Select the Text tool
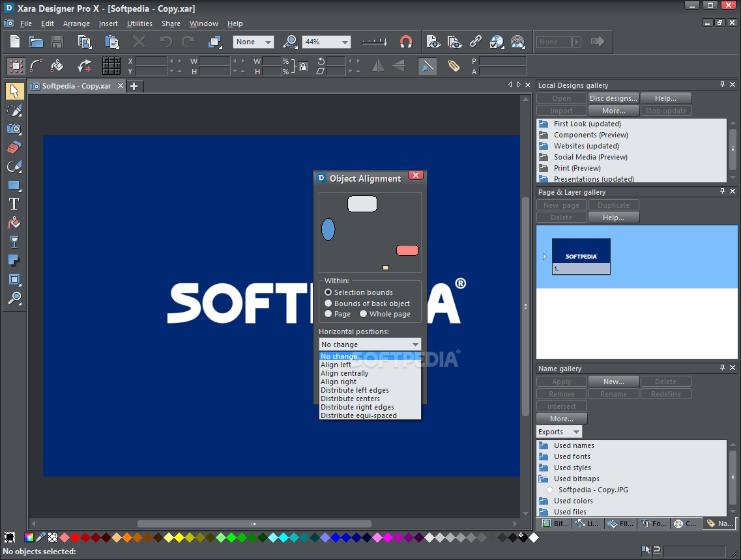This screenshot has width=741, height=560. [14, 204]
